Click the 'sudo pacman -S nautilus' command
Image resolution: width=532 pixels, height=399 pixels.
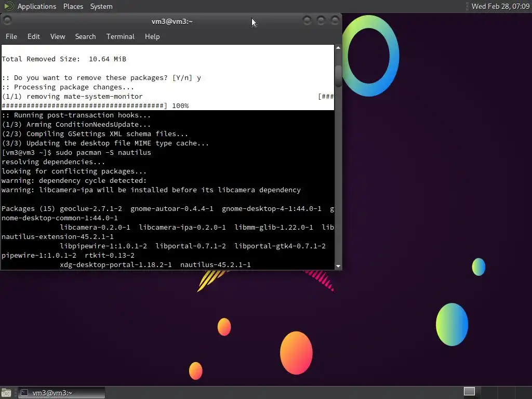click(x=103, y=152)
